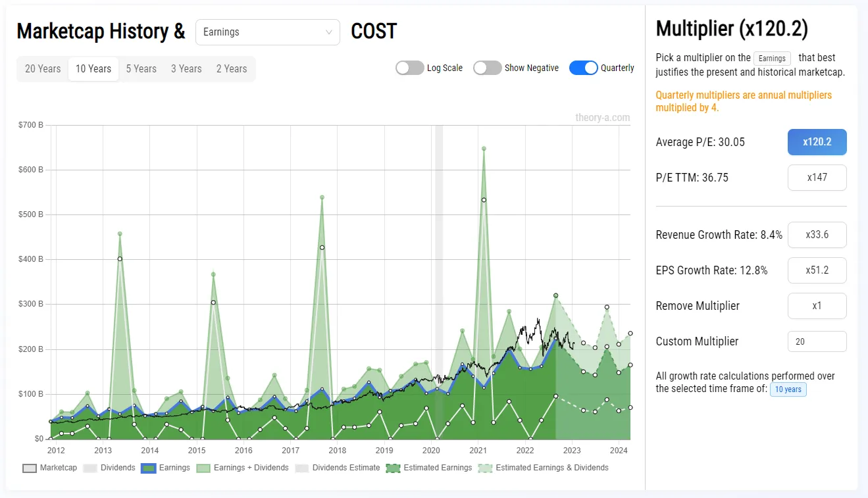Screen dimensions: 868x498
Task: Click the Multiplier (x120.2) heading
Action: coord(732,28)
